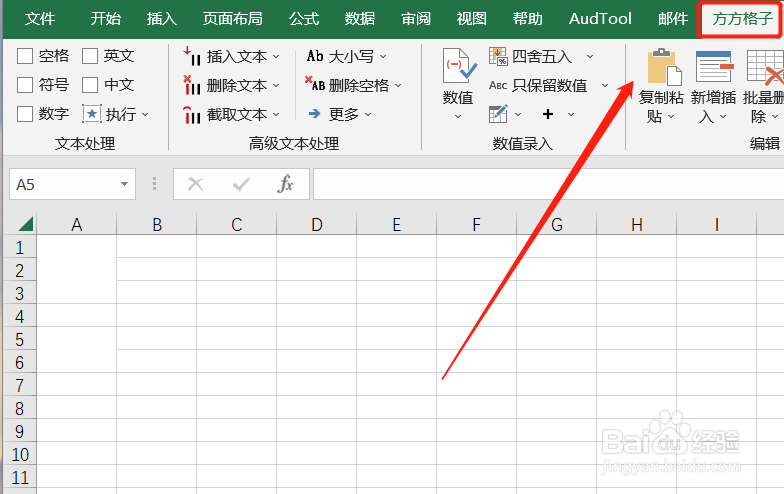Toggle the 符号 checkbox
784x494 pixels.
(25, 85)
